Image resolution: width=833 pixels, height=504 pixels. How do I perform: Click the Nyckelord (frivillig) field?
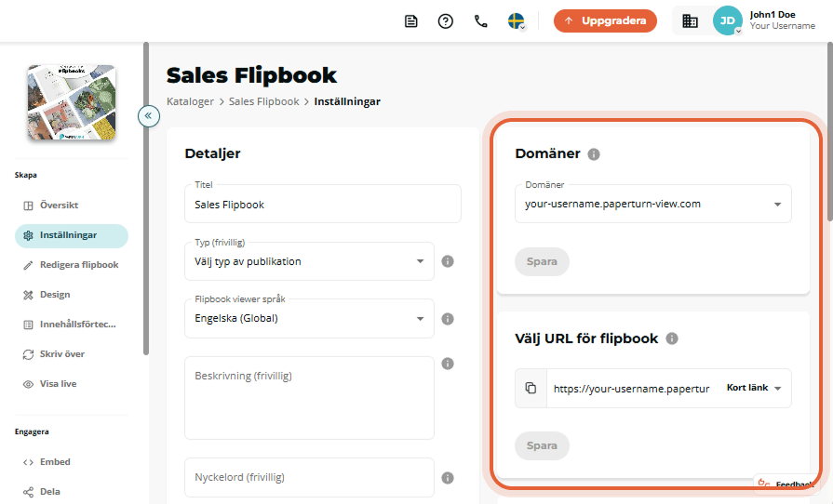pos(309,477)
